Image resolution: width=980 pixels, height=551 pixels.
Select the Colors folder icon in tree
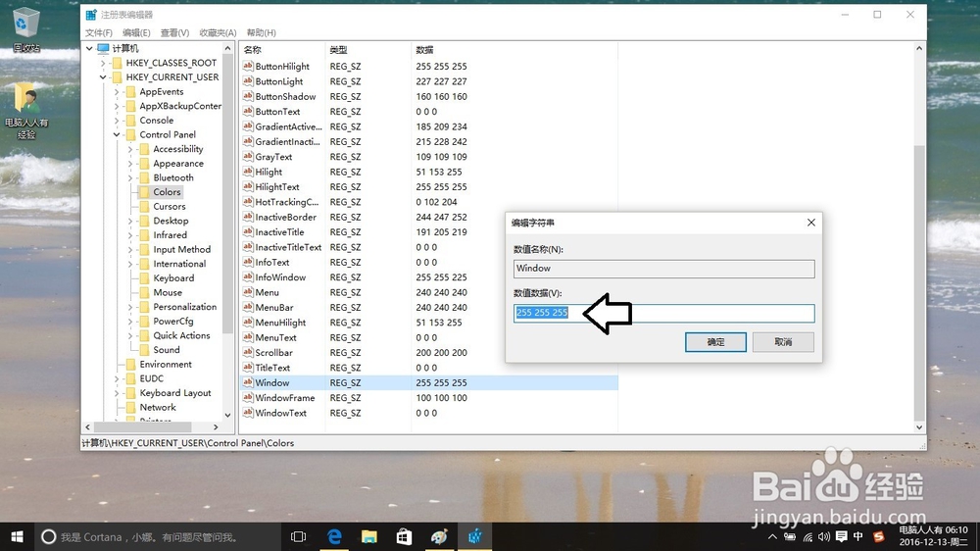click(144, 192)
